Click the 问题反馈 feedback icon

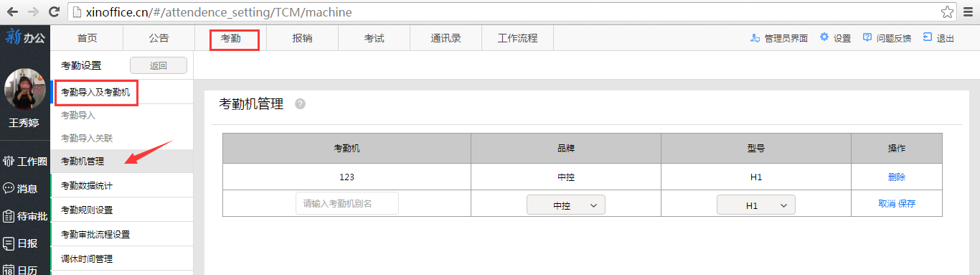click(x=867, y=37)
